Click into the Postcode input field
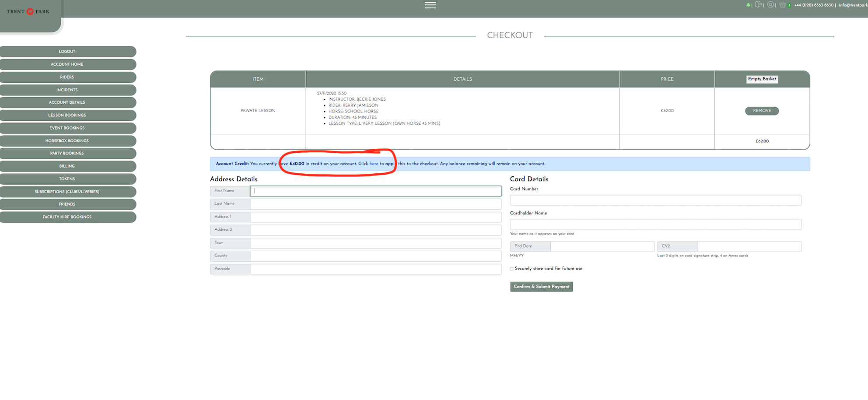The image size is (868, 400). click(375, 269)
